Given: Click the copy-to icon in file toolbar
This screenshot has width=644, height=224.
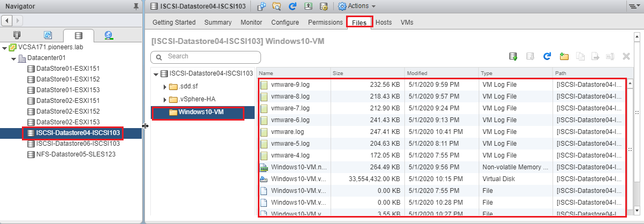Looking at the screenshot, I should point(579,56).
